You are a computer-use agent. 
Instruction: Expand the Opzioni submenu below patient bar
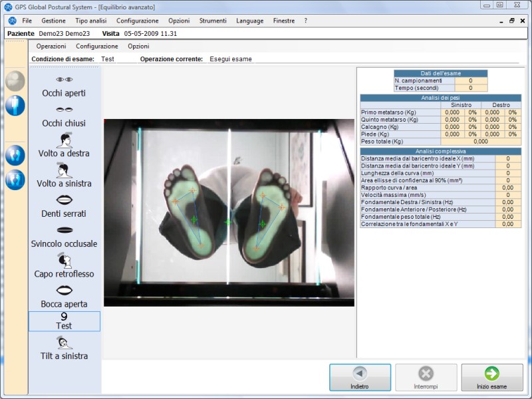[x=138, y=47]
